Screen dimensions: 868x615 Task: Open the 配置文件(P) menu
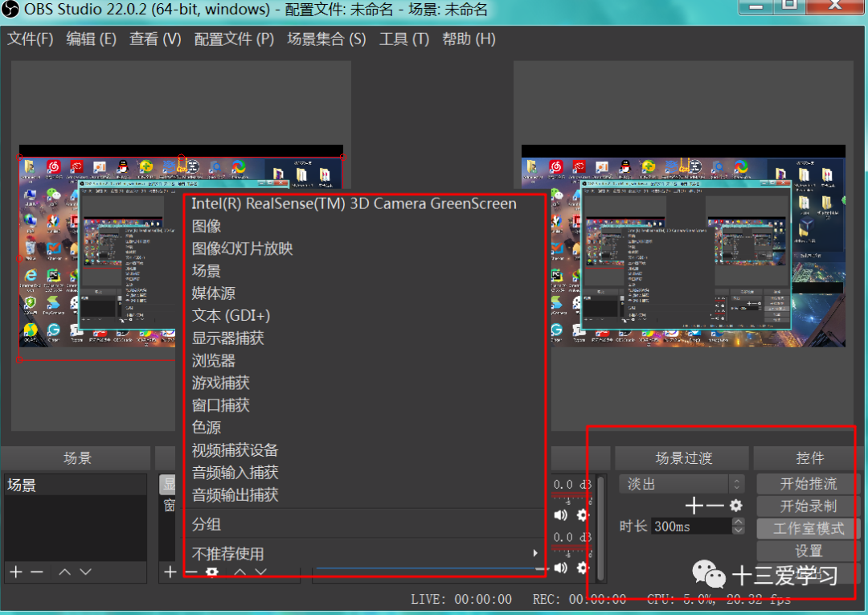[234, 39]
